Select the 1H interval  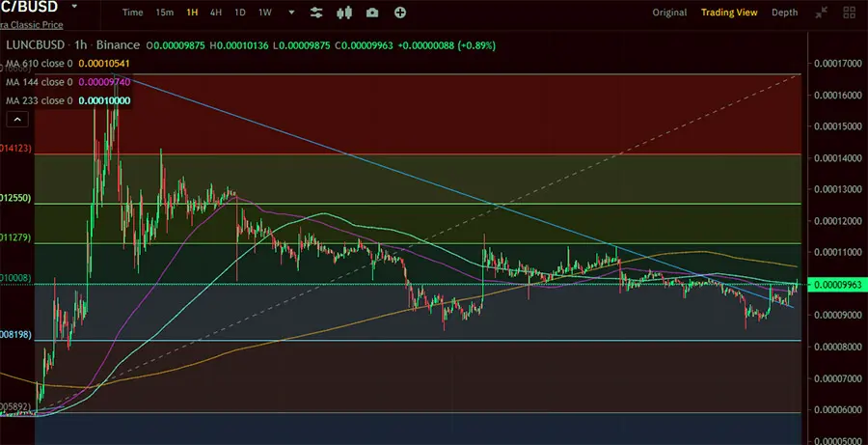[x=192, y=13]
